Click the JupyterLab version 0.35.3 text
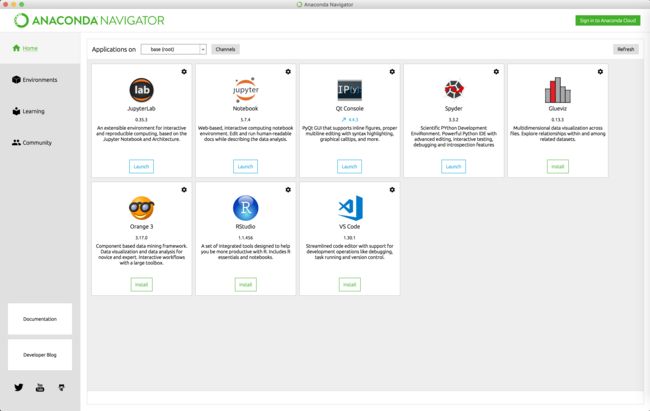Viewport: 650px width, 411px height. coord(141,119)
